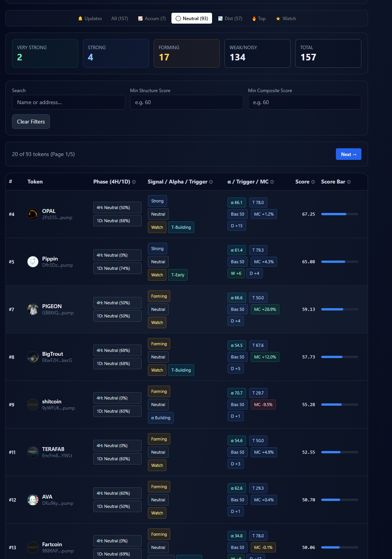Go to the next page with Next

[x=349, y=154]
